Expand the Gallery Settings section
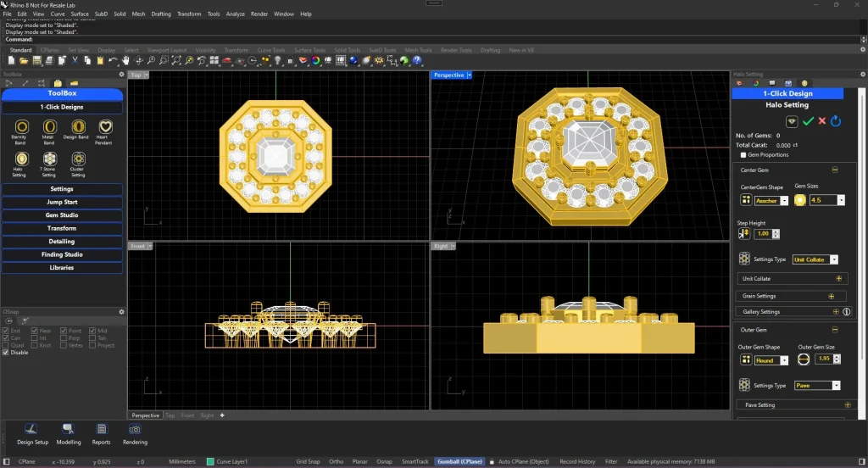The height and width of the screenshot is (468, 868). (836, 312)
